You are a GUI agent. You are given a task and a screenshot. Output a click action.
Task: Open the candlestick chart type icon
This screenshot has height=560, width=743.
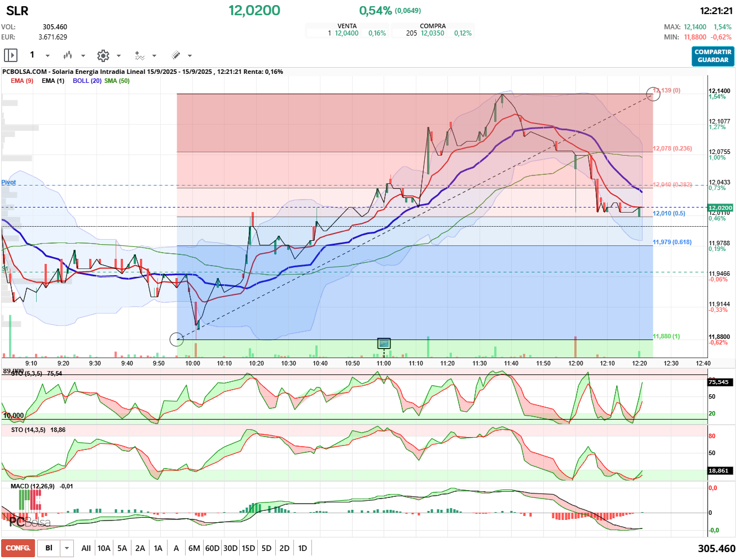pos(68,55)
